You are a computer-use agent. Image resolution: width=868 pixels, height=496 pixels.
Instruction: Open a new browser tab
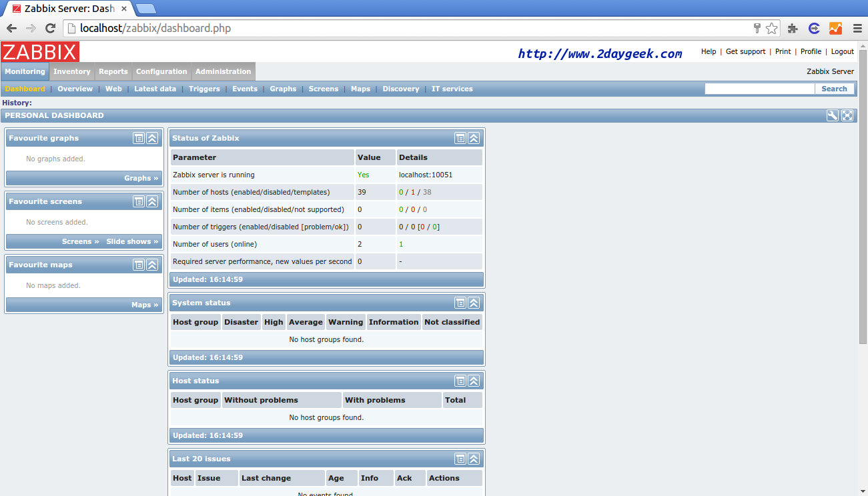146,9
